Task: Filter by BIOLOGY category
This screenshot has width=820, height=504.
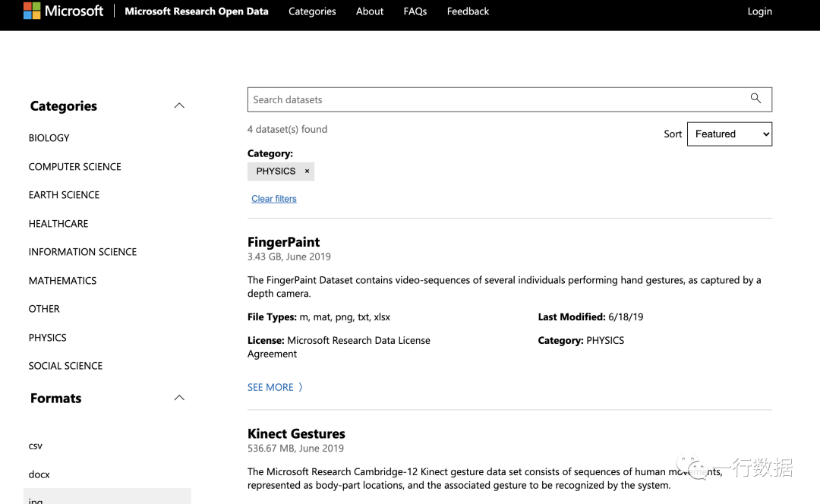Action: point(49,138)
